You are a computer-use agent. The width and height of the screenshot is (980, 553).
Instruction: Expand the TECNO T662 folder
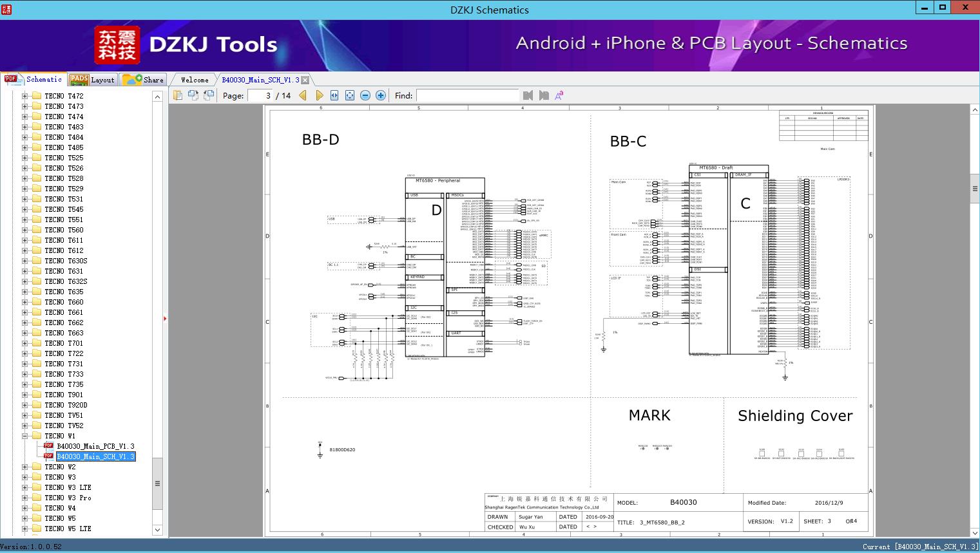(24, 323)
